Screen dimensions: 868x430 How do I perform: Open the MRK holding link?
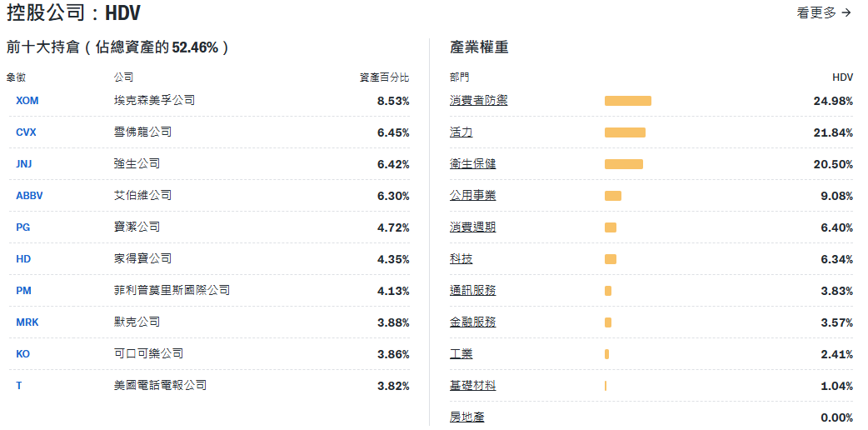tap(27, 322)
